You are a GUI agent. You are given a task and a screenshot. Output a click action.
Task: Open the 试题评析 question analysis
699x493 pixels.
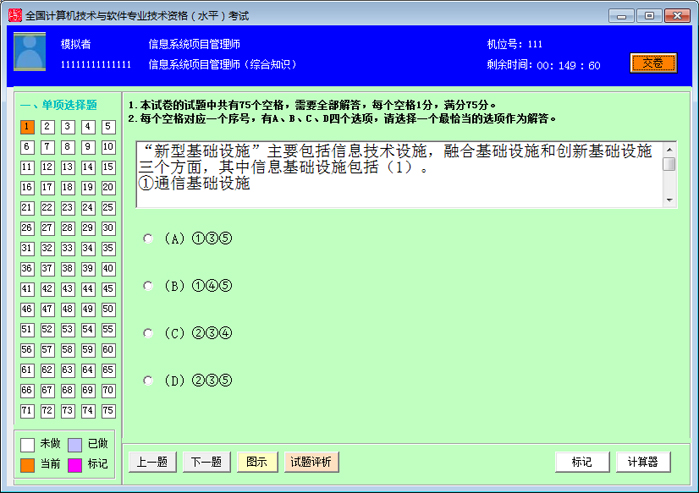pyautogui.click(x=312, y=462)
